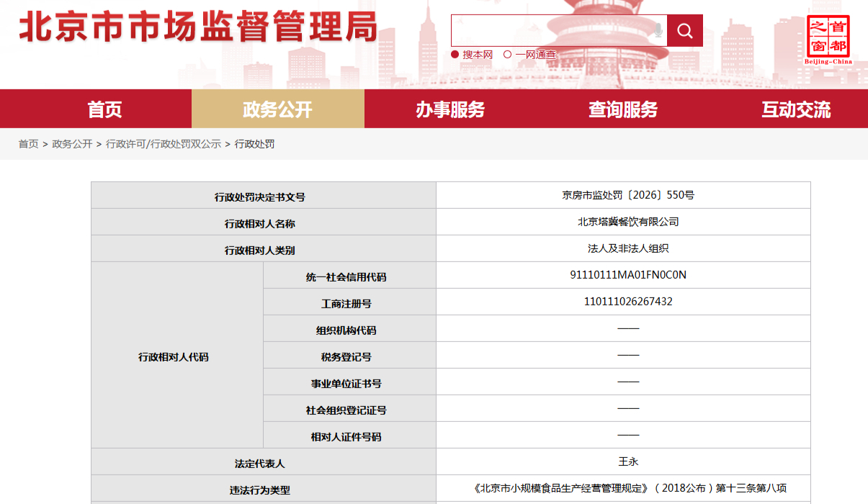The height and width of the screenshot is (504, 868).
Task: Click the 政务公开 breadcrumb link
Action: point(73,144)
